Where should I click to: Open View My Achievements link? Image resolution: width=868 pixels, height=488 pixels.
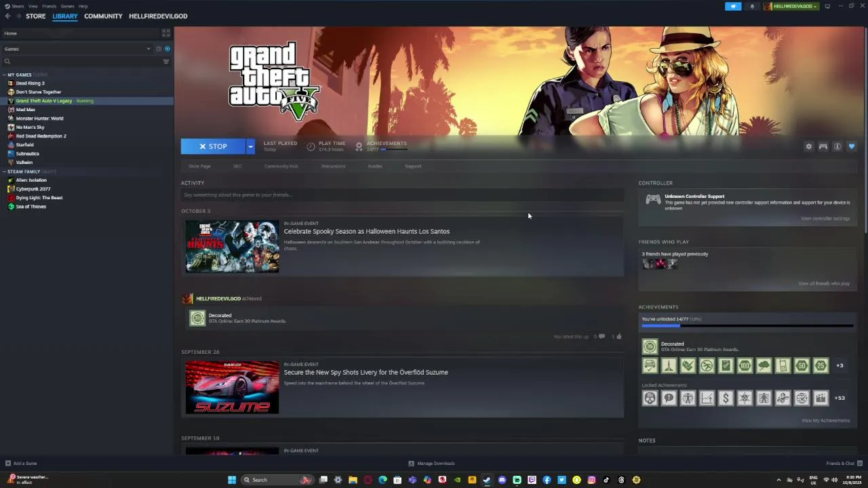(825, 421)
